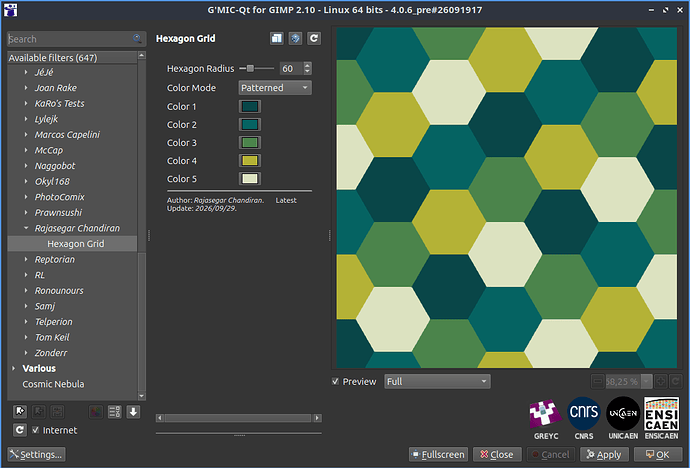The height and width of the screenshot is (468, 690).
Task: Randomize the Hexagon Grid parameters
Action: [x=295, y=38]
